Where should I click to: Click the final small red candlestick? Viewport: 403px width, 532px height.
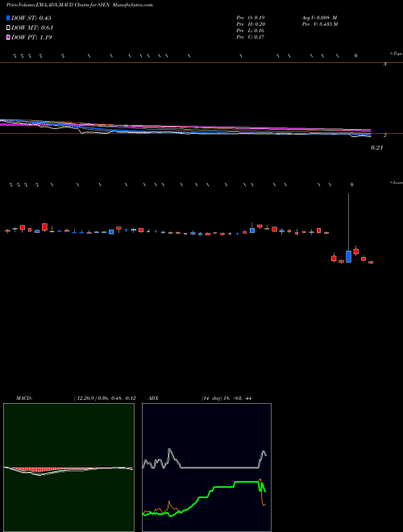pos(371,262)
